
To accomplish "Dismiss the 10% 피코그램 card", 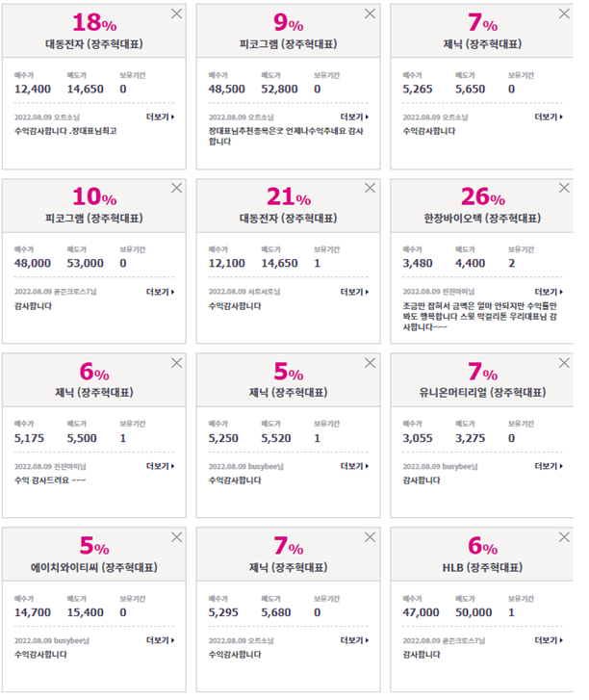I will [x=177, y=188].
